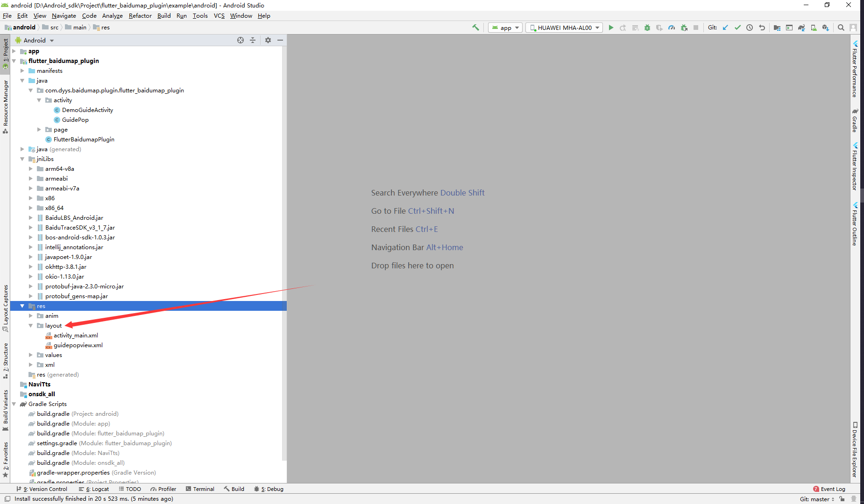Open the Tools menu

point(200,15)
